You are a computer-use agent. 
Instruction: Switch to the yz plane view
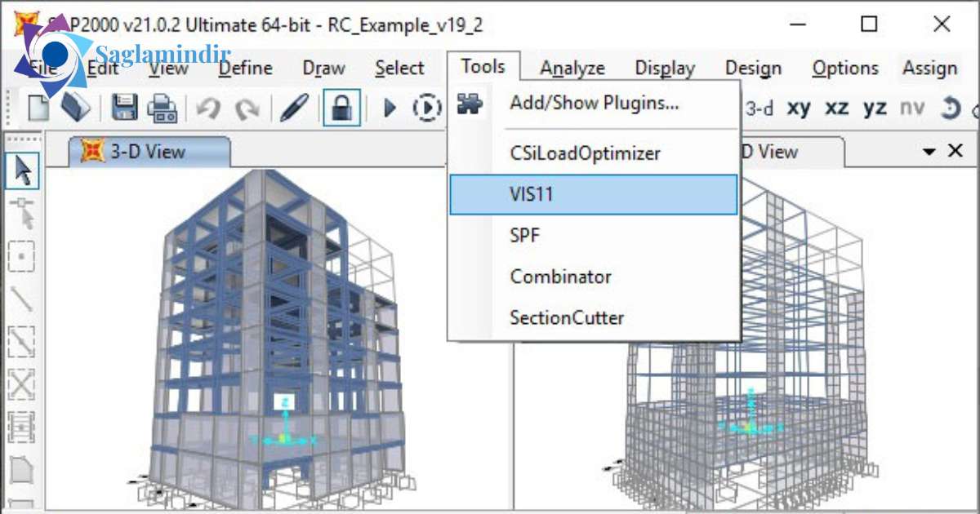875,108
